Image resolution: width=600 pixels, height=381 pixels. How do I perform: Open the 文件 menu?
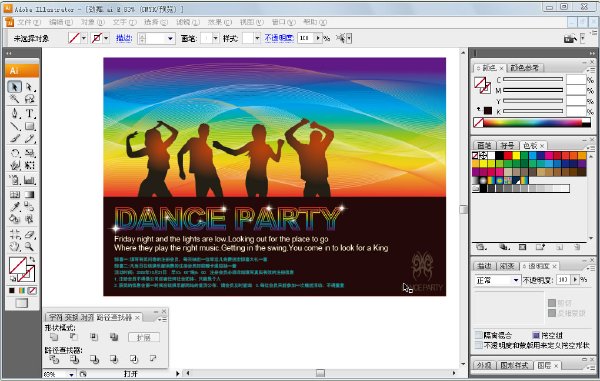coord(28,22)
